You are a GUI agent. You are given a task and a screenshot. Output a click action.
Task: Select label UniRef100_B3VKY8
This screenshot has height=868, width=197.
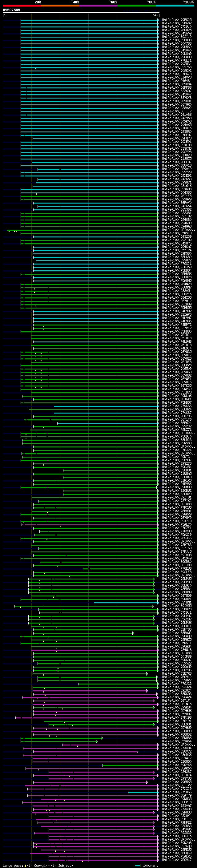click(177, 98)
